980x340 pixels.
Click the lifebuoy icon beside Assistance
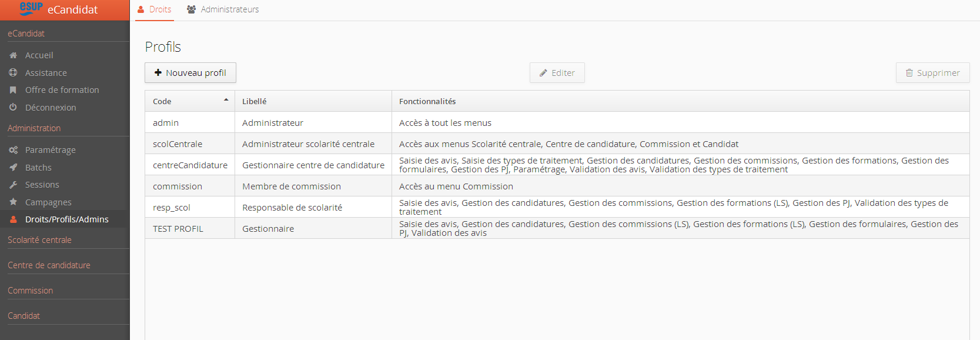tap(13, 73)
